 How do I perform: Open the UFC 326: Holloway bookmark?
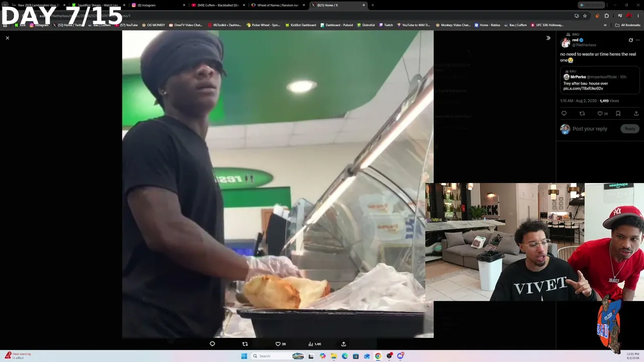click(x=547, y=25)
